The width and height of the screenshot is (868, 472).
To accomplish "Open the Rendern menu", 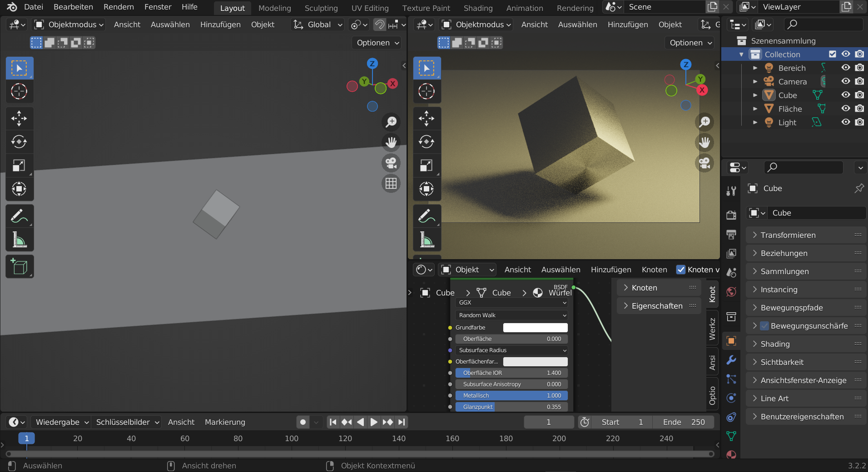I will pos(119,7).
